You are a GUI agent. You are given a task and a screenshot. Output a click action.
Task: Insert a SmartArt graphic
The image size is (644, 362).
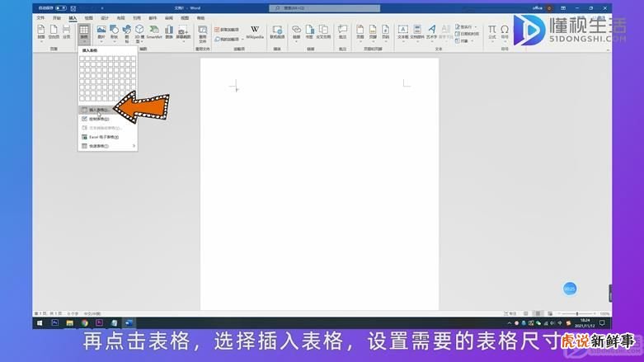(154, 31)
